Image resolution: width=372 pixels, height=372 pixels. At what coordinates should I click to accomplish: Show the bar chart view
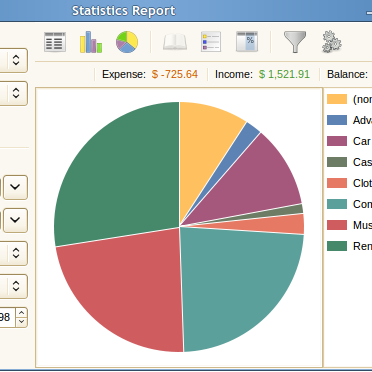[x=91, y=42]
